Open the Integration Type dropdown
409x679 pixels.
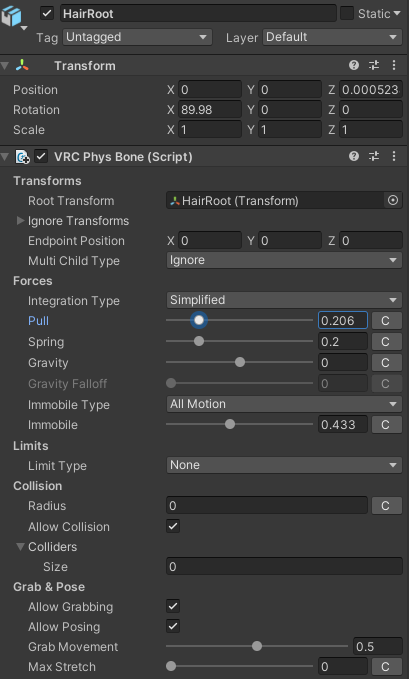(284, 300)
